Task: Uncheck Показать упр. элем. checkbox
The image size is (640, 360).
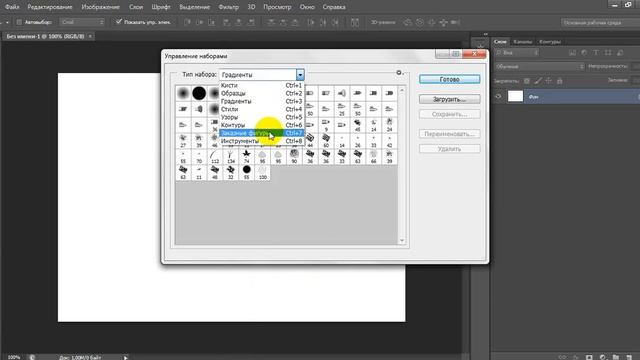Action: pos(119,22)
